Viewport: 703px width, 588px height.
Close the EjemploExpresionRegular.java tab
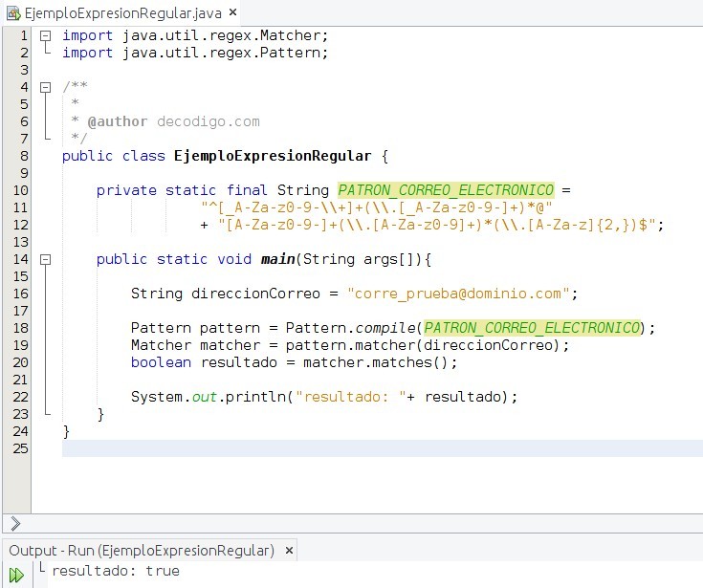point(232,12)
